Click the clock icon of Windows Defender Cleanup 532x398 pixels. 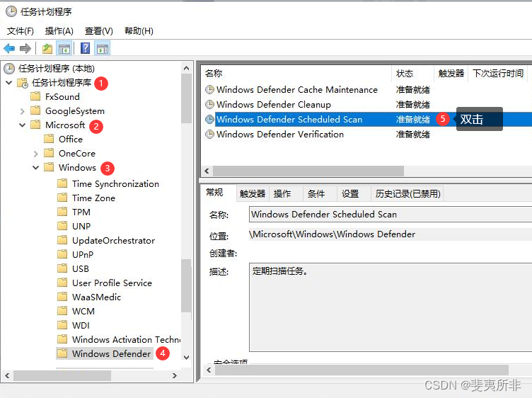tap(209, 105)
